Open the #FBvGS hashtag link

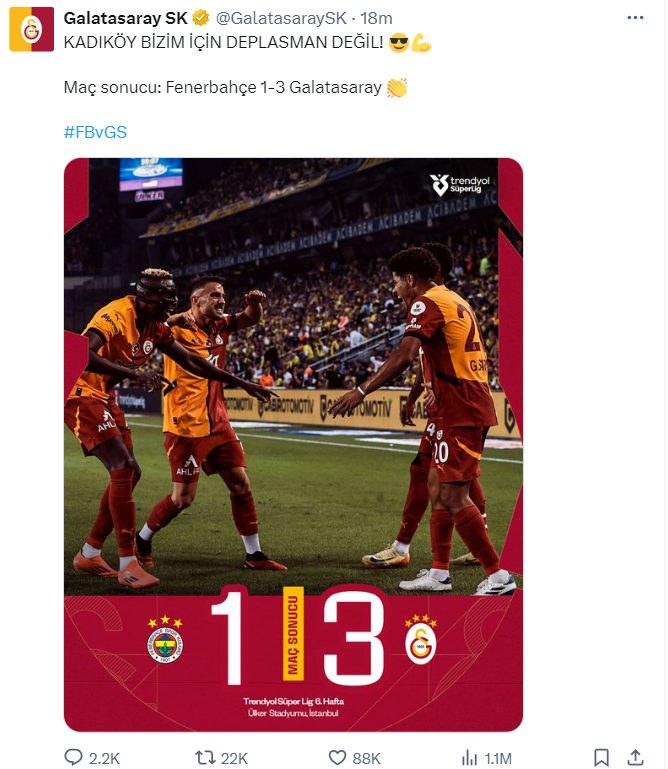point(95,132)
